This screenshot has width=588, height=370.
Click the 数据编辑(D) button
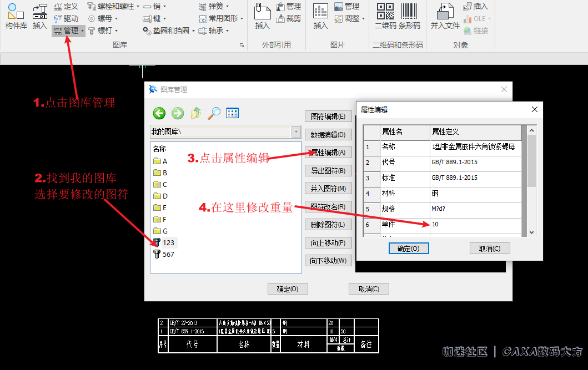click(328, 134)
